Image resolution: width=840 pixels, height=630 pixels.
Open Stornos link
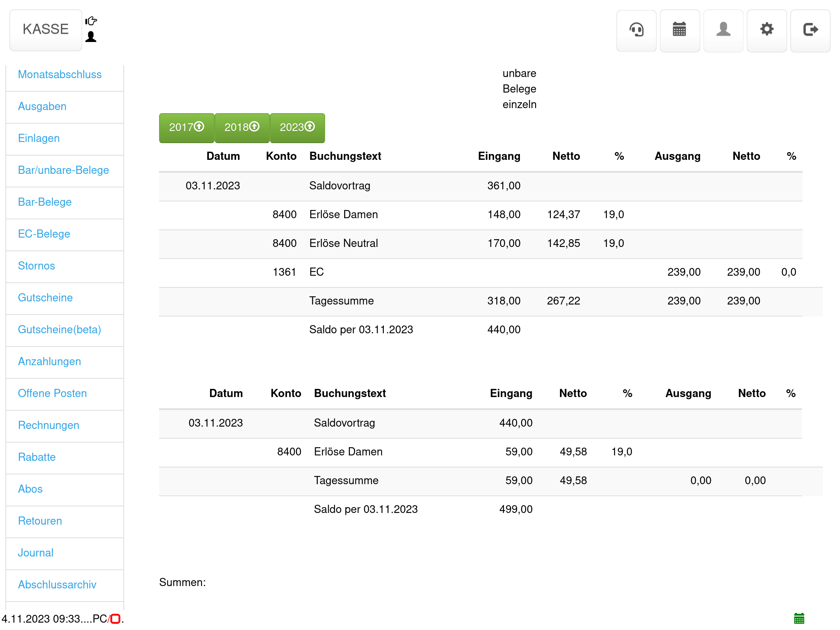point(37,266)
